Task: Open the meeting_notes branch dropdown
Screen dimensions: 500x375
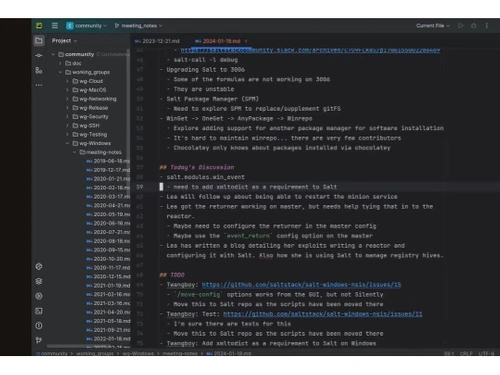Action: (138, 26)
